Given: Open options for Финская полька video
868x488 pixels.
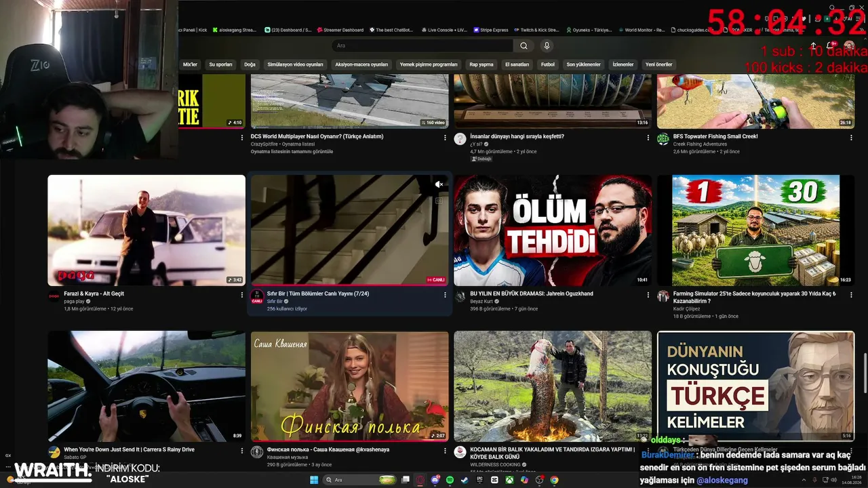Looking at the screenshot, I should 445,451.
